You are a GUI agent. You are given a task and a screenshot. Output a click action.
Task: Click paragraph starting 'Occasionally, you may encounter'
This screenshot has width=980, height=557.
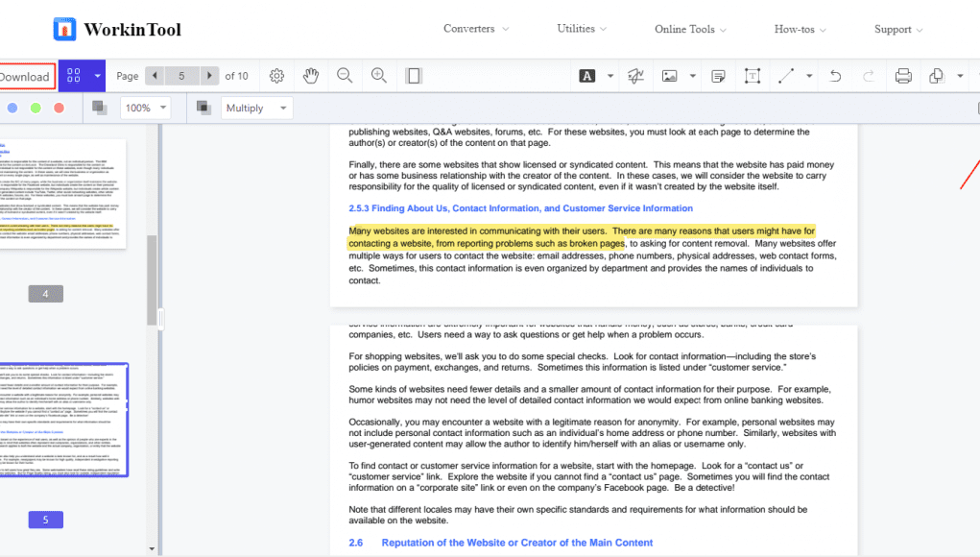592,433
